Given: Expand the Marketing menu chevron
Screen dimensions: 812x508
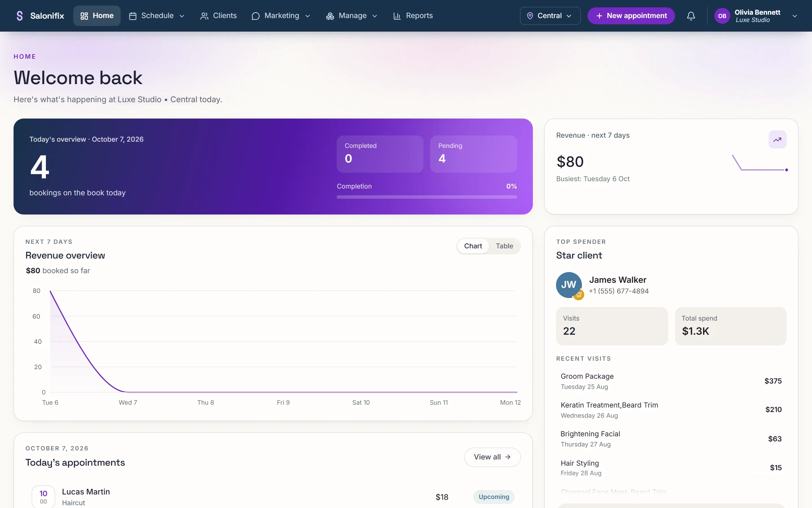Looking at the screenshot, I should click(307, 16).
